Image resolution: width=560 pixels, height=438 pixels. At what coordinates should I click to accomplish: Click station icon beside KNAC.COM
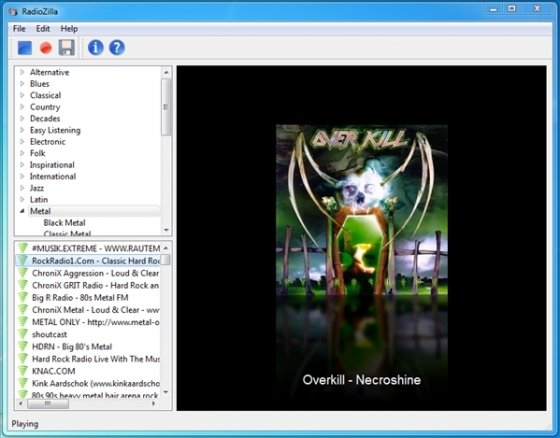pyautogui.click(x=23, y=371)
